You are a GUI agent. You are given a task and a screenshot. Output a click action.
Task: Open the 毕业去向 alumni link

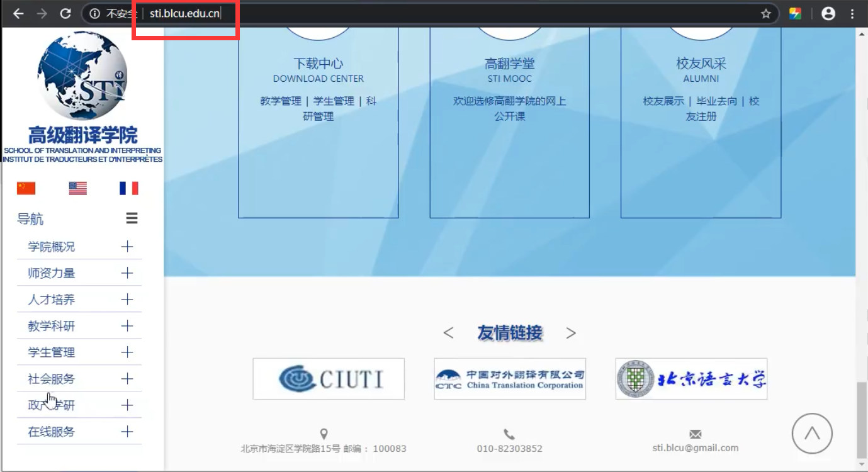pos(716,101)
